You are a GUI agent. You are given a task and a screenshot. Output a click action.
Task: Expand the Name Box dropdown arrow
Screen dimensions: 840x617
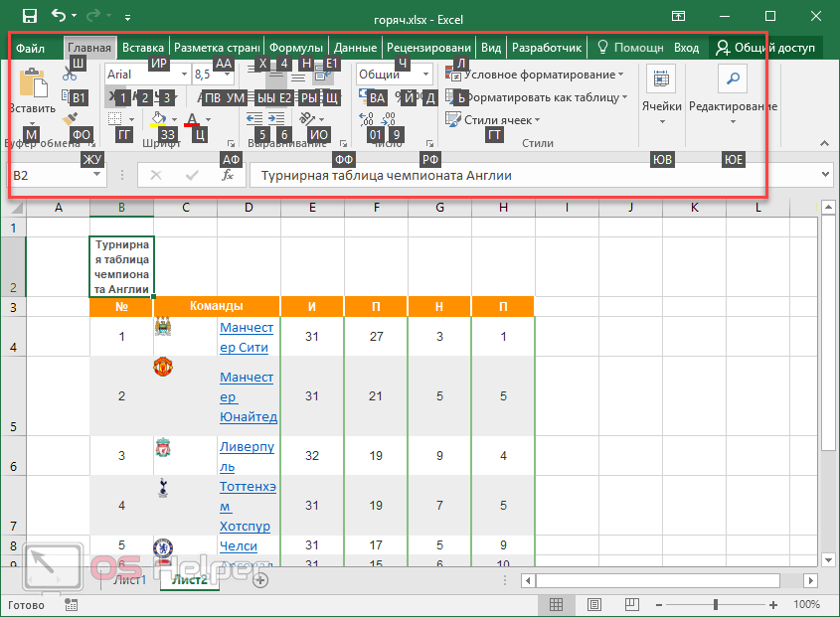(x=97, y=175)
